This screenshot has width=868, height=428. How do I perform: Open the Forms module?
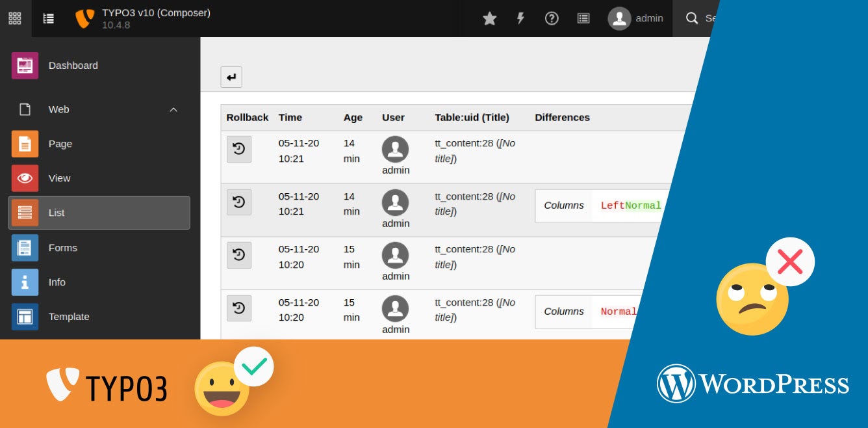coord(62,248)
